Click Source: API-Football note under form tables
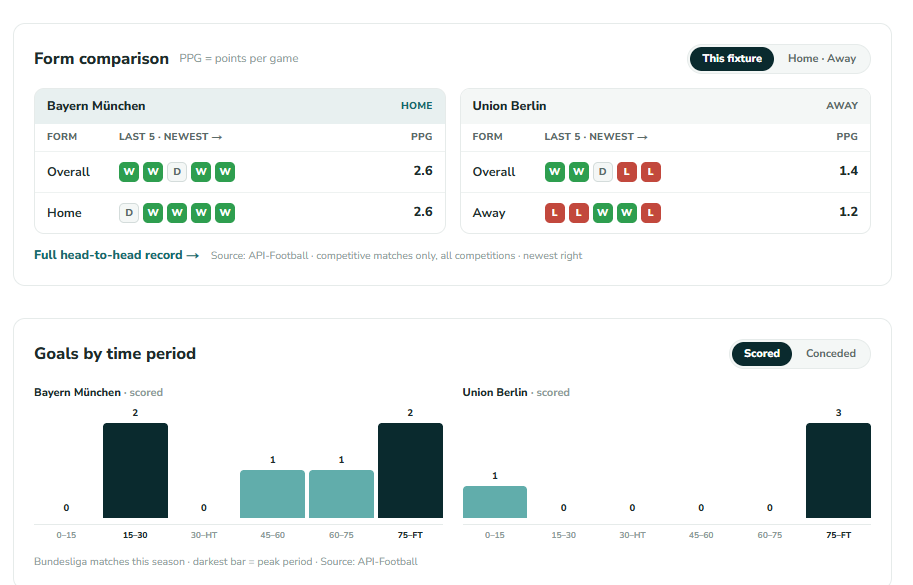 point(396,256)
